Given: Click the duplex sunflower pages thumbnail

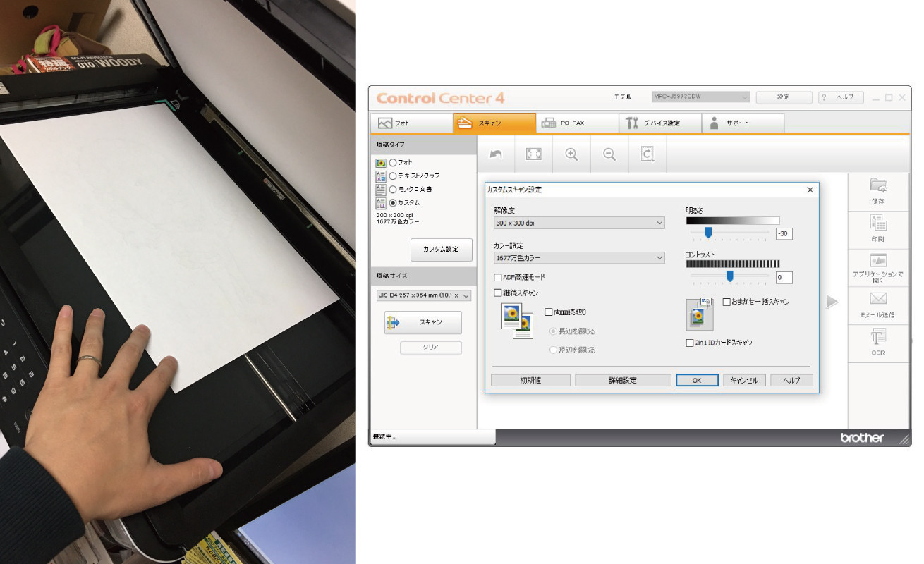Looking at the screenshot, I should click(x=517, y=321).
